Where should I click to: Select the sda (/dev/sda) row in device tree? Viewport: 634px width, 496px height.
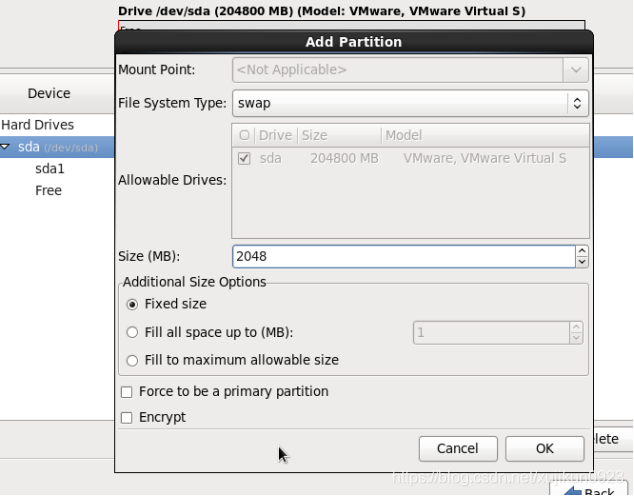[x=57, y=147]
